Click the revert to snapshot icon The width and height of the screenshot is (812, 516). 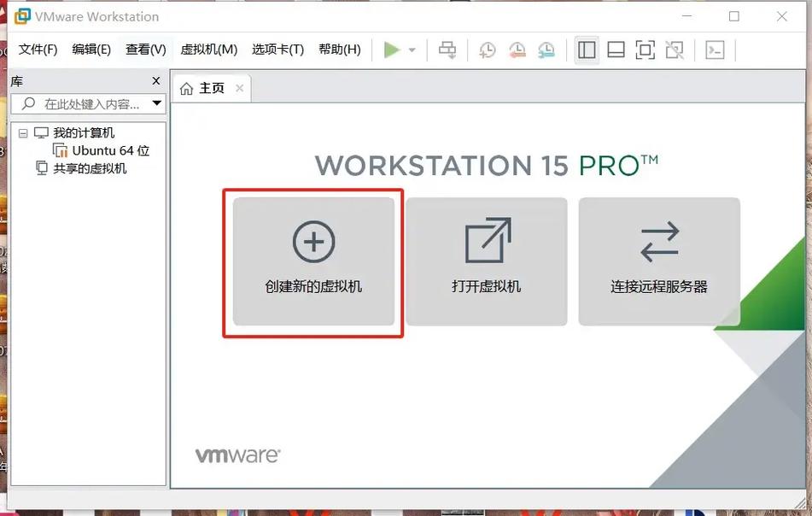517,50
